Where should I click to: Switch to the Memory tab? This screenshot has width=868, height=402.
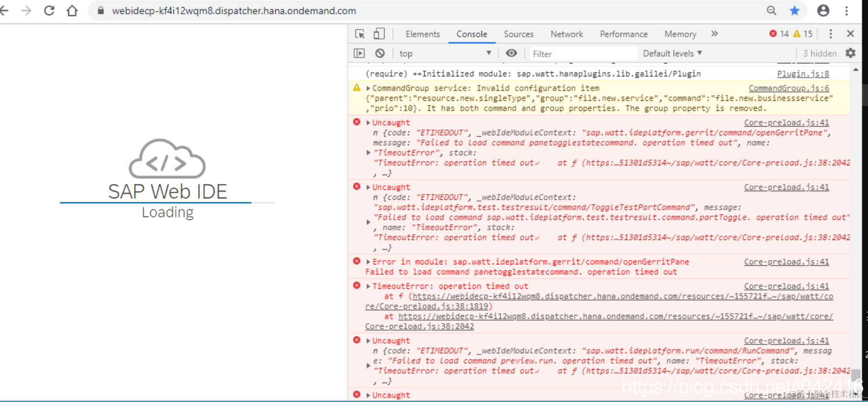[x=680, y=34]
